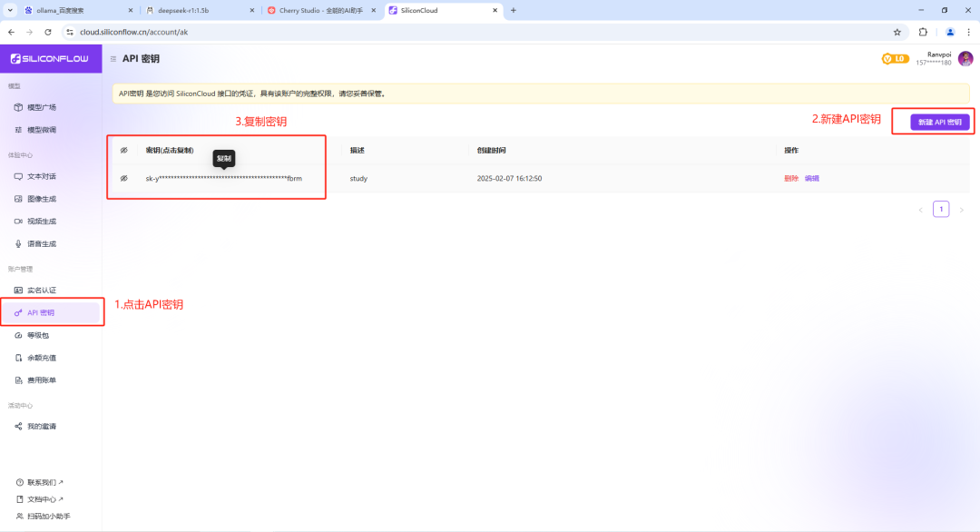The width and height of the screenshot is (980, 532).
Task: Open browser extensions puzzle icon
Action: 923,32
